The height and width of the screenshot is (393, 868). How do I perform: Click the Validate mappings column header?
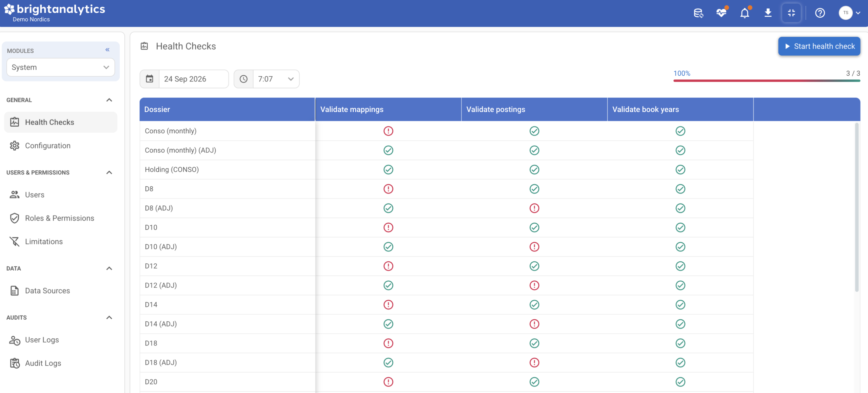coord(388,109)
